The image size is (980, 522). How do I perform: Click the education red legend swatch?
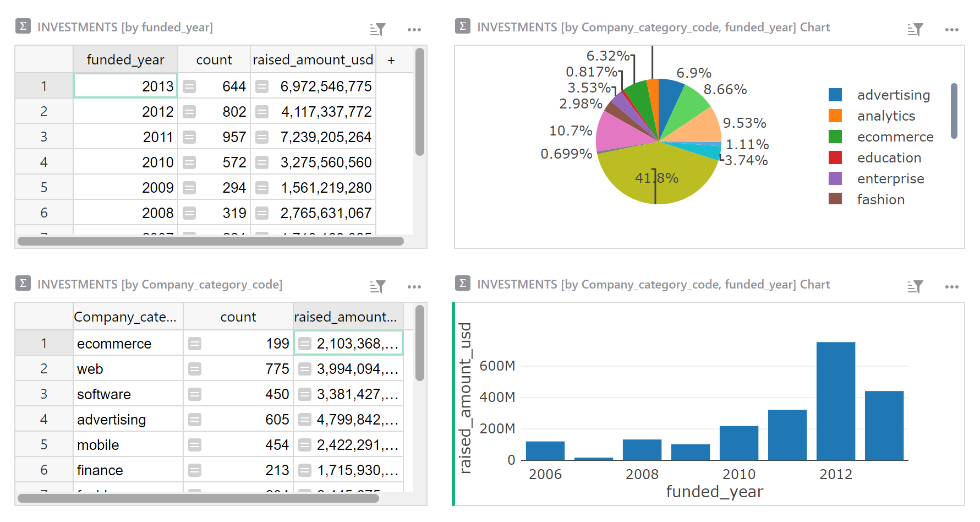[835, 157]
